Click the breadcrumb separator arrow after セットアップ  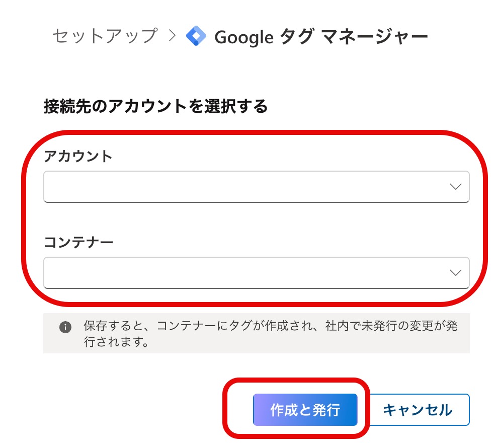coord(173,36)
